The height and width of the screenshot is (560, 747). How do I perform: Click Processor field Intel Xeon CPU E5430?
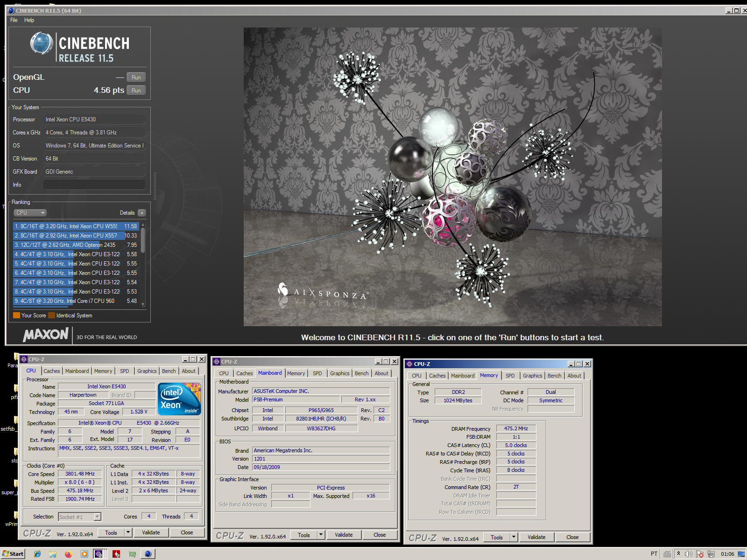(94, 119)
